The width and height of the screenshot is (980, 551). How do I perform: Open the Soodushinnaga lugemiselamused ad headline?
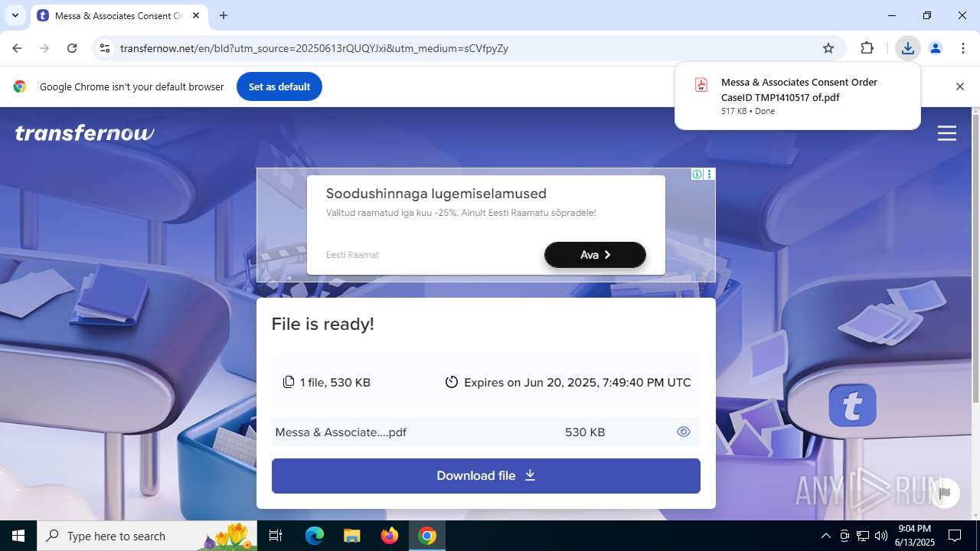436,194
